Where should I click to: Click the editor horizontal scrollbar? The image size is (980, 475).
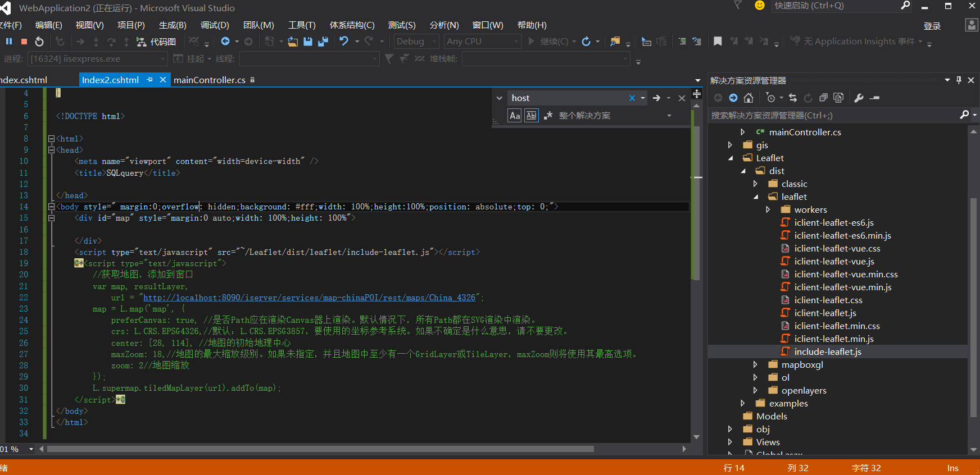[320, 449]
